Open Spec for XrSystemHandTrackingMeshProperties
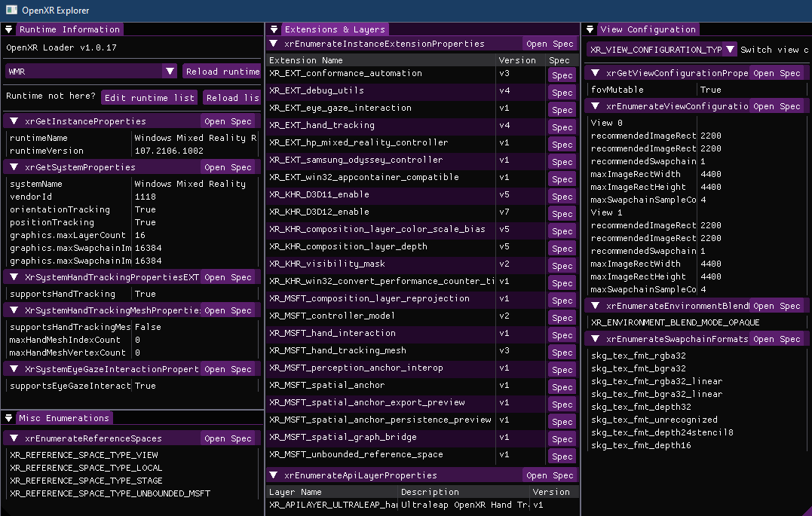 [x=228, y=310]
